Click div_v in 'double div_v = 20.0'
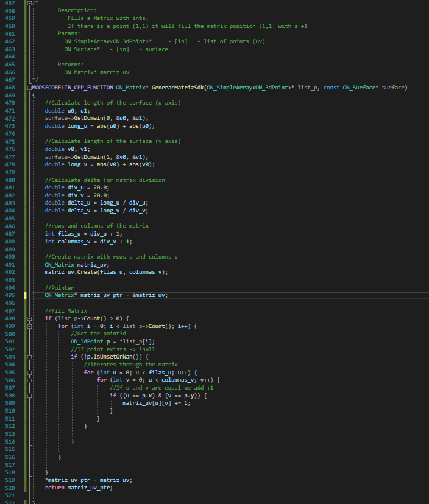The width and height of the screenshot is (429, 504). [x=76, y=195]
